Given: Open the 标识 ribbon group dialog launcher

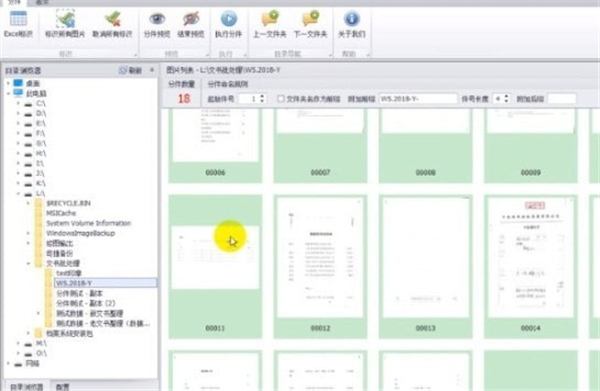Looking at the screenshot, I should 135,55.
